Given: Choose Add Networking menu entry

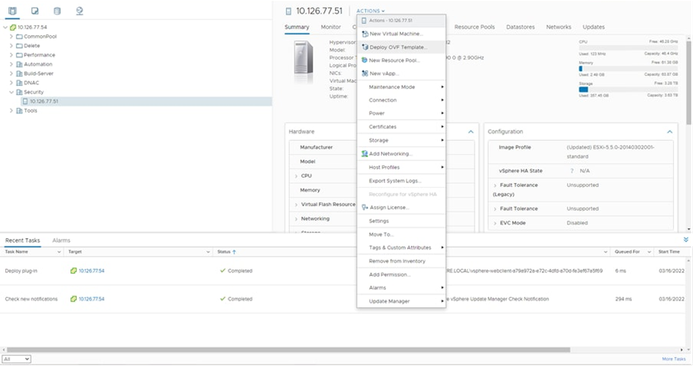Looking at the screenshot, I should coord(401,154).
